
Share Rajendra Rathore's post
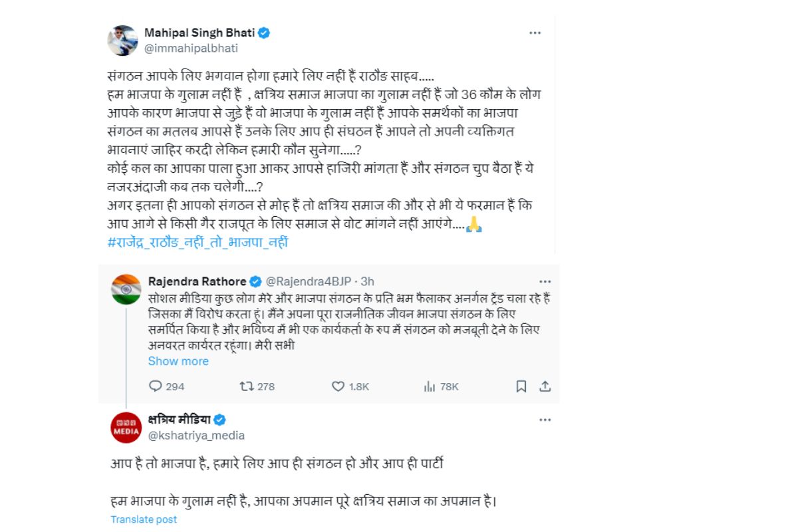click(x=543, y=386)
